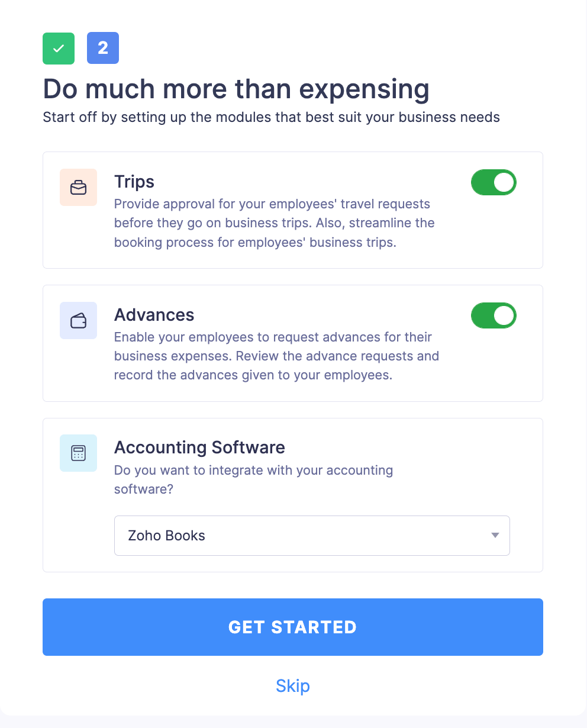Expand the accounting software selector
587x728 pixels.
pos(312,536)
